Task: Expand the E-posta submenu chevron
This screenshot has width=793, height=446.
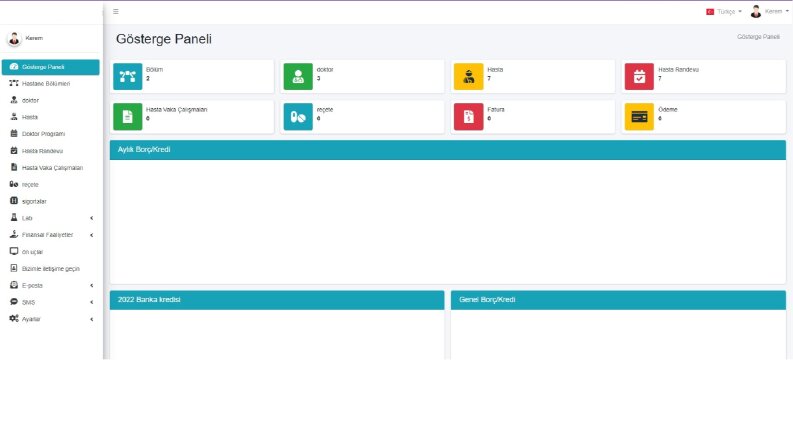Action: tap(92, 285)
